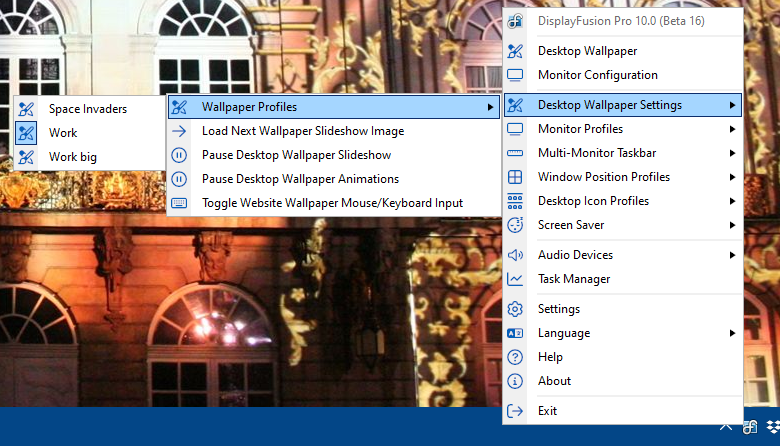Choose Exit to quit DisplayFusion

(x=623, y=411)
